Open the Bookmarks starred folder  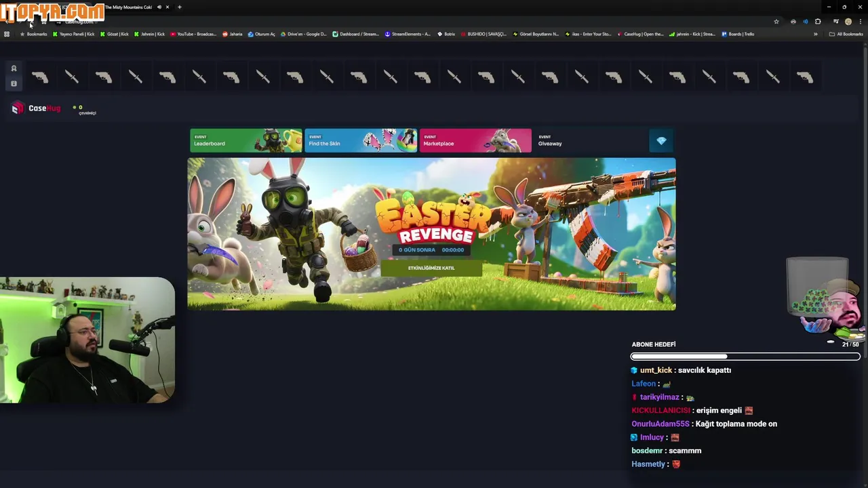tap(33, 34)
